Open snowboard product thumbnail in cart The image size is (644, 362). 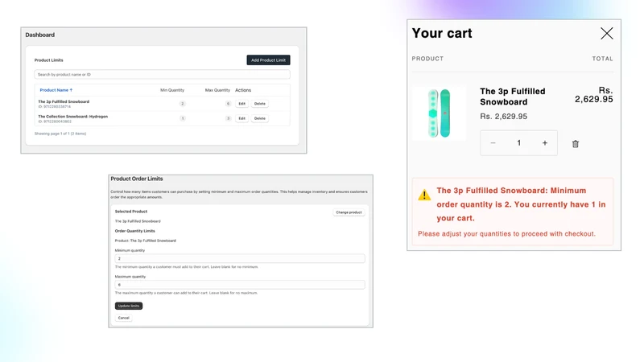coord(439,113)
